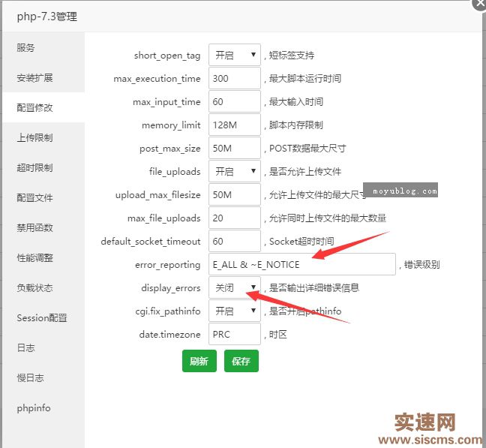Focus the error_reporting field
Image resolution: width=486 pixels, height=448 pixels.
pyautogui.click(x=302, y=264)
